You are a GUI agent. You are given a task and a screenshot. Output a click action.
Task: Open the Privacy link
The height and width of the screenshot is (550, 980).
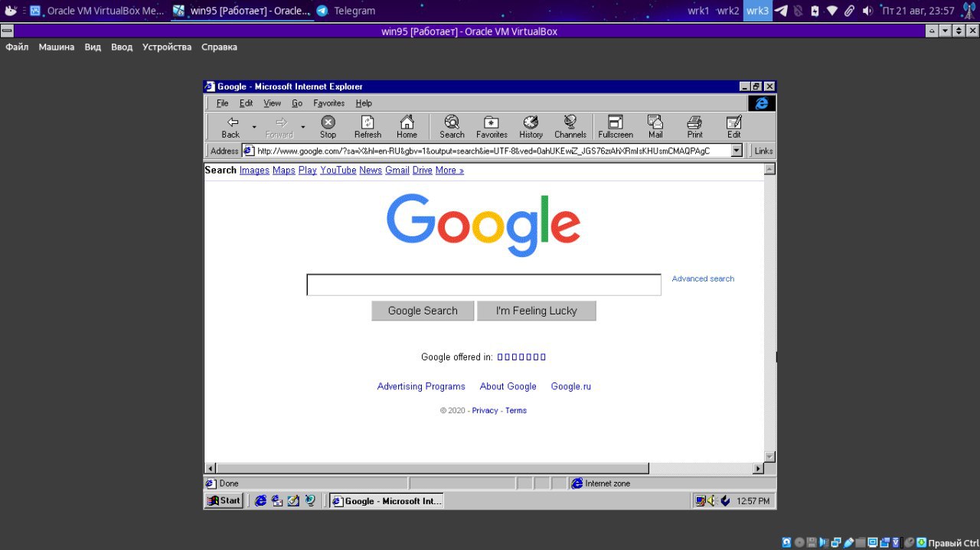pos(485,411)
